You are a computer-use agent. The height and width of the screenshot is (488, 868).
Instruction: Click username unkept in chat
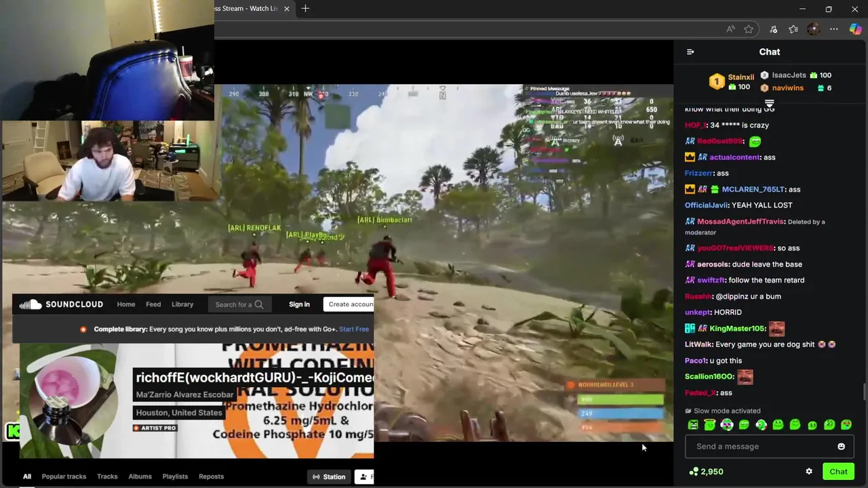pos(698,312)
